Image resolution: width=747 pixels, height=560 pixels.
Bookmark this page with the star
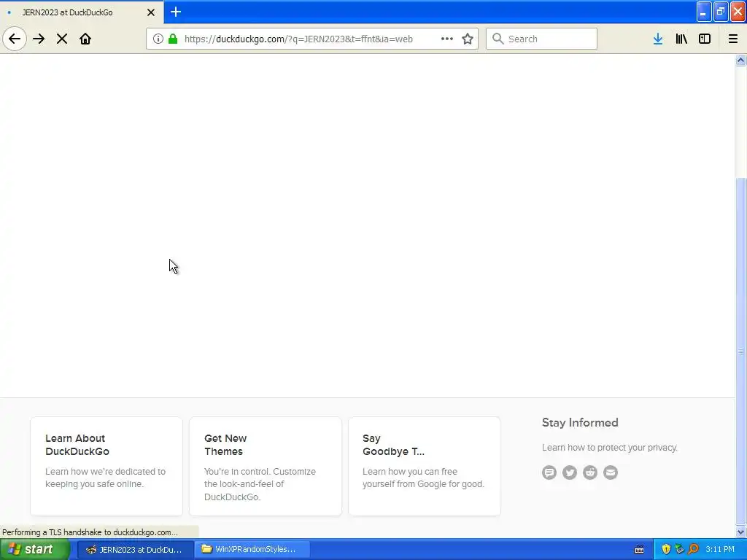coord(468,39)
